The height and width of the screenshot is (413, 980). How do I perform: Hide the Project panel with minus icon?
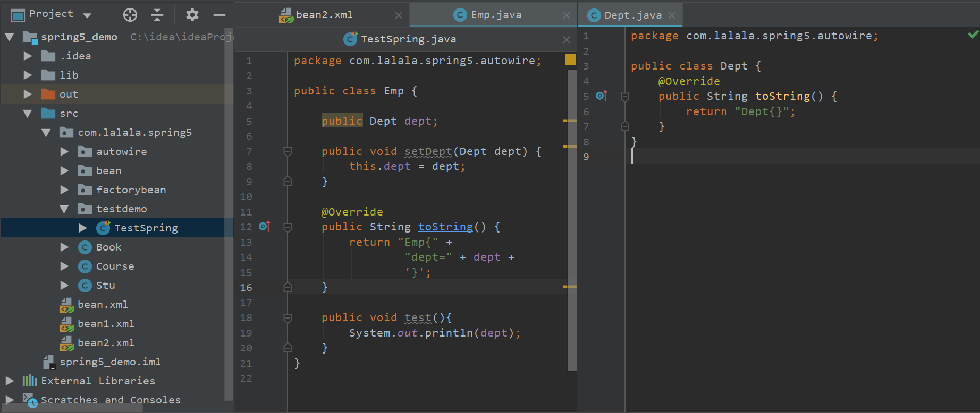pos(219,15)
